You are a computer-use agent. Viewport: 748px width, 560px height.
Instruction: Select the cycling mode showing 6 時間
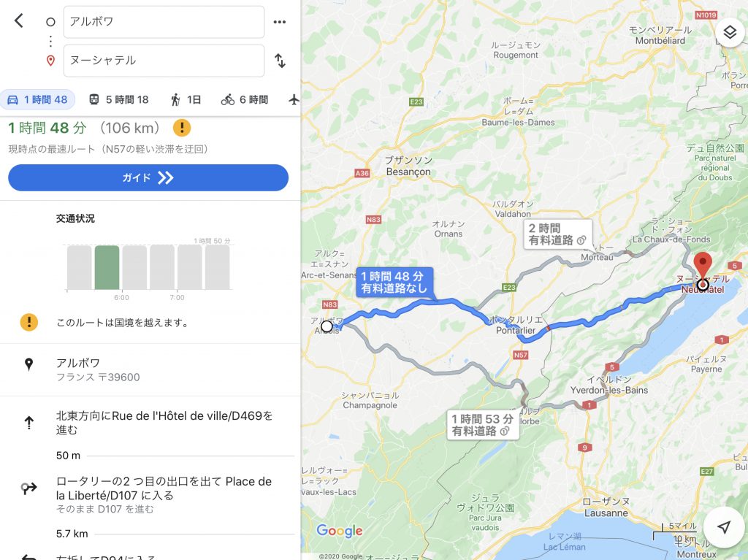(x=244, y=100)
